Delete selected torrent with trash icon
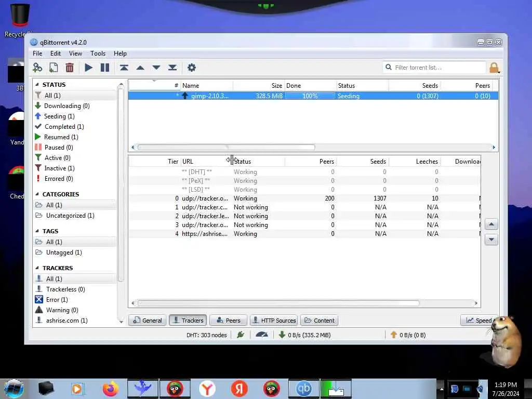 70,68
